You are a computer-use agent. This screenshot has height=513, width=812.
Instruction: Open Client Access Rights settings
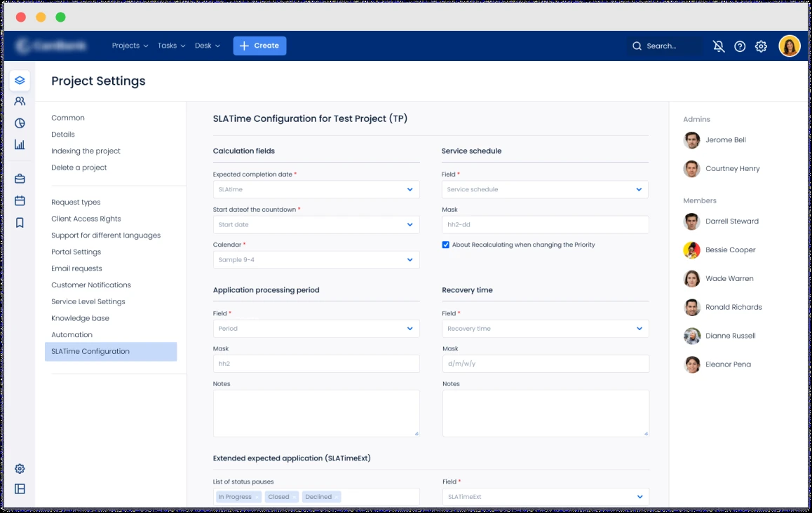tap(86, 219)
